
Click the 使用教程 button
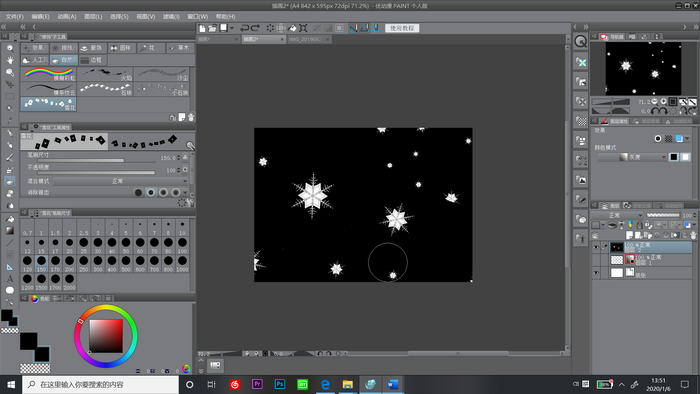pyautogui.click(x=402, y=28)
